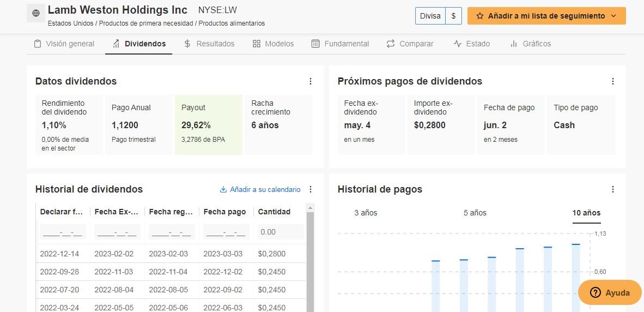The height and width of the screenshot is (312, 644).
Task: Click the 2023-02-02 ex-date cell
Action: pos(114,254)
